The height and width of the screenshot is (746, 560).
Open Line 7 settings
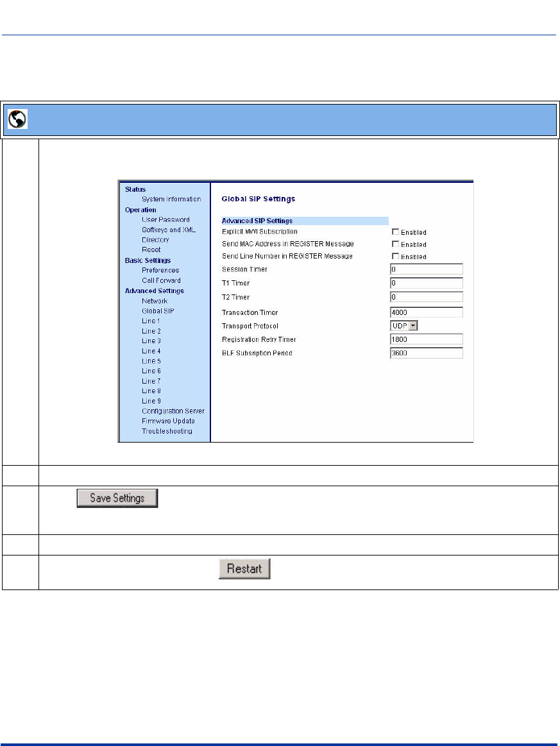pyautogui.click(x=151, y=381)
